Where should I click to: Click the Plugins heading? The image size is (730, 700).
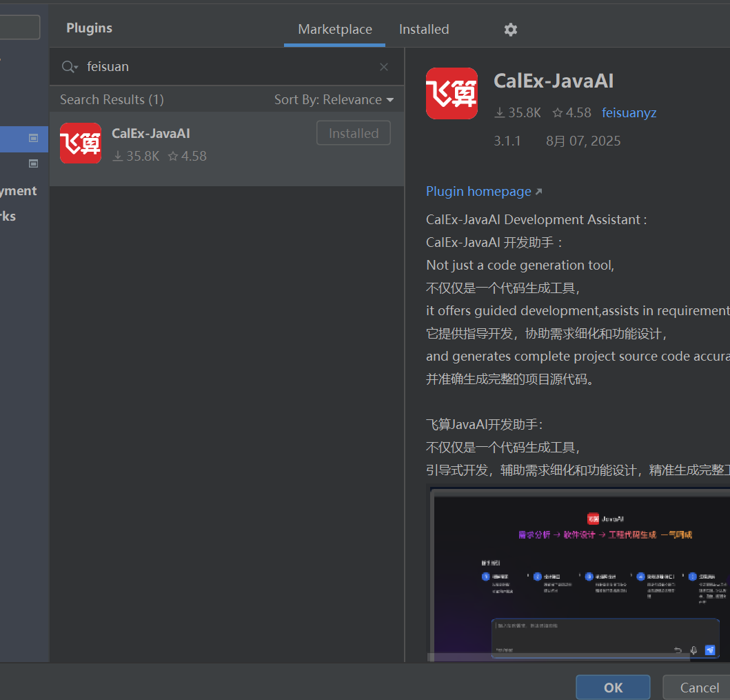pos(89,28)
